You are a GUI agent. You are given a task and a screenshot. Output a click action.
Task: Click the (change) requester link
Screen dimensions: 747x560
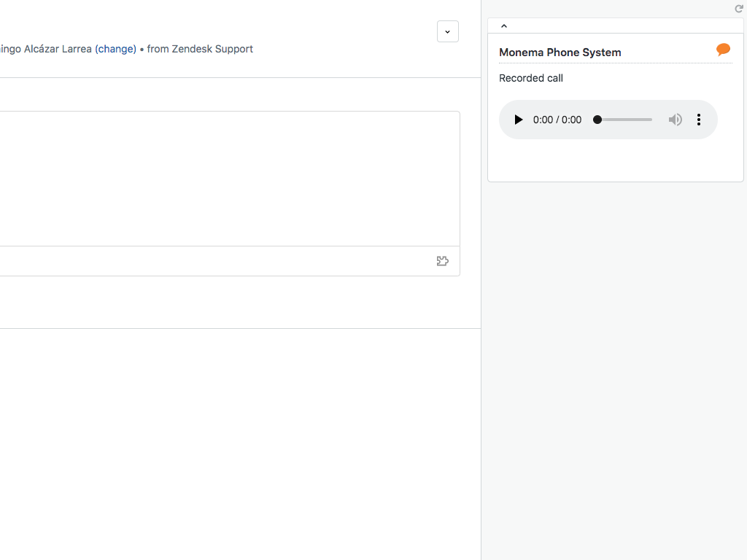(x=115, y=49)
